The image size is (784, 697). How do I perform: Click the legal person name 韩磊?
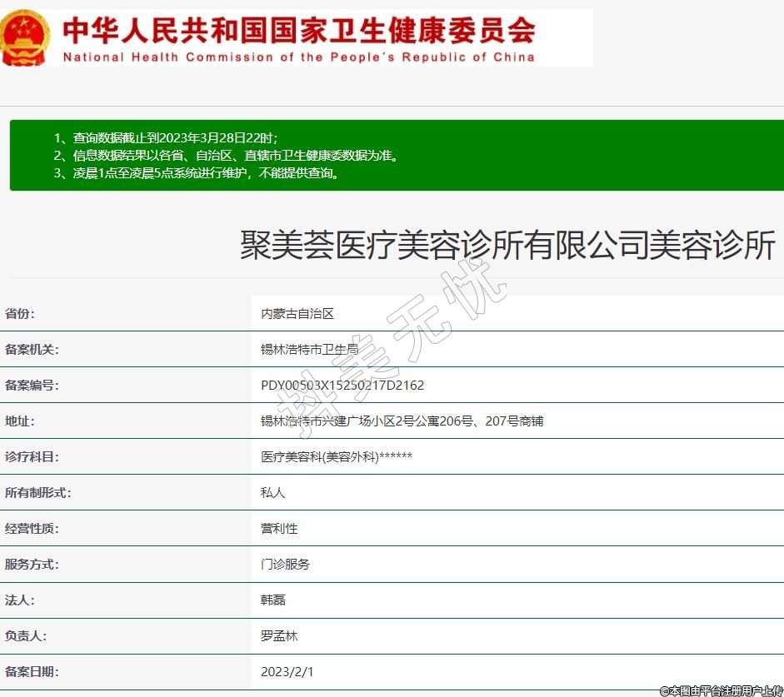coord(273,600)
